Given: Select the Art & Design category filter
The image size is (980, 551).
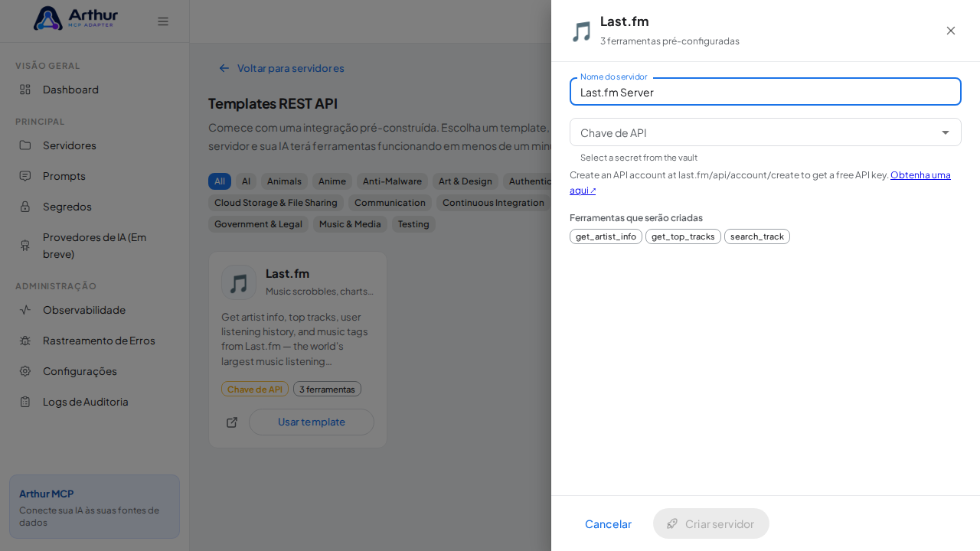Looking at the screenshot, I should pos(465,181).
